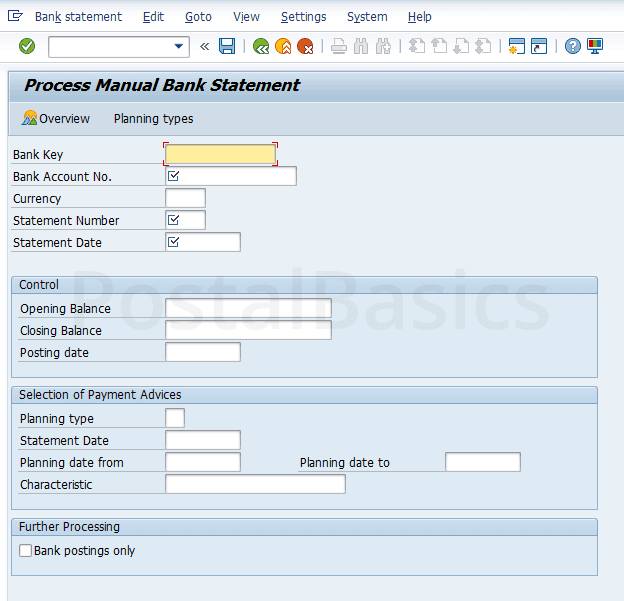Screen dimensions: 624x601
Task: Click the red Cancel icon
Action: point(305,46)
